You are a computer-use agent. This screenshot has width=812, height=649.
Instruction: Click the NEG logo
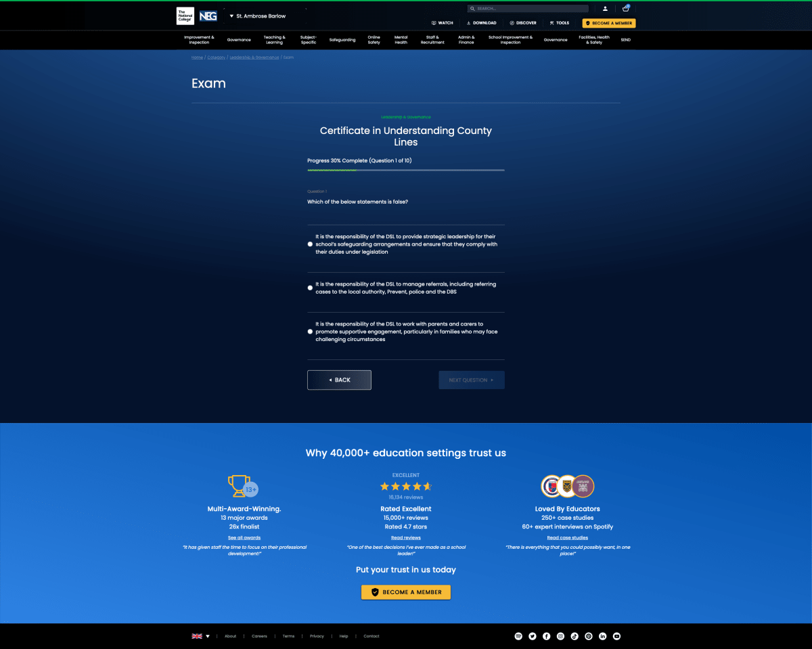(208, 16)
